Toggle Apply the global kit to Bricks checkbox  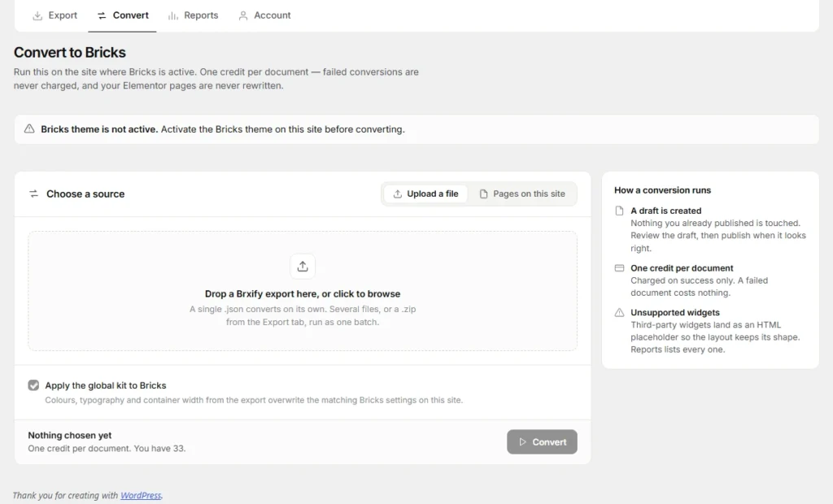point(33,385)
